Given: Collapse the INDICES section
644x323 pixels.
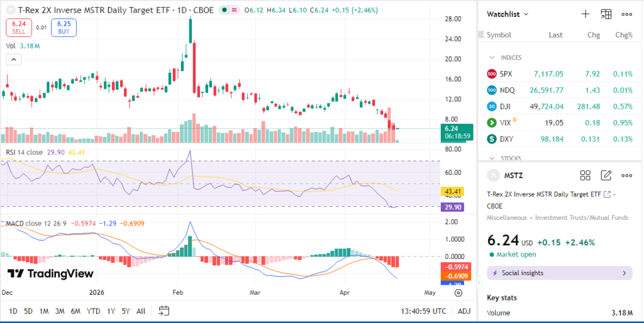Looking at the screenshot, I should (x=492, y=57).
